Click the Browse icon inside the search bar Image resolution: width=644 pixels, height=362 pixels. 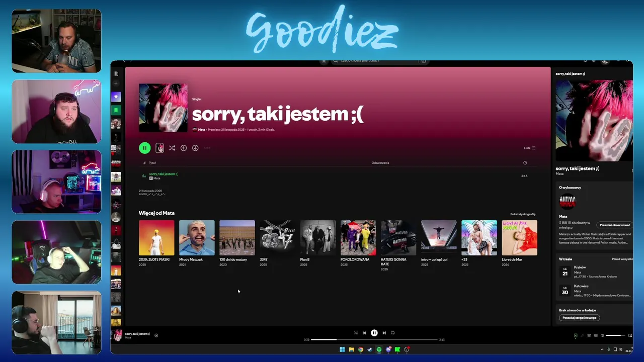point(424,61)
